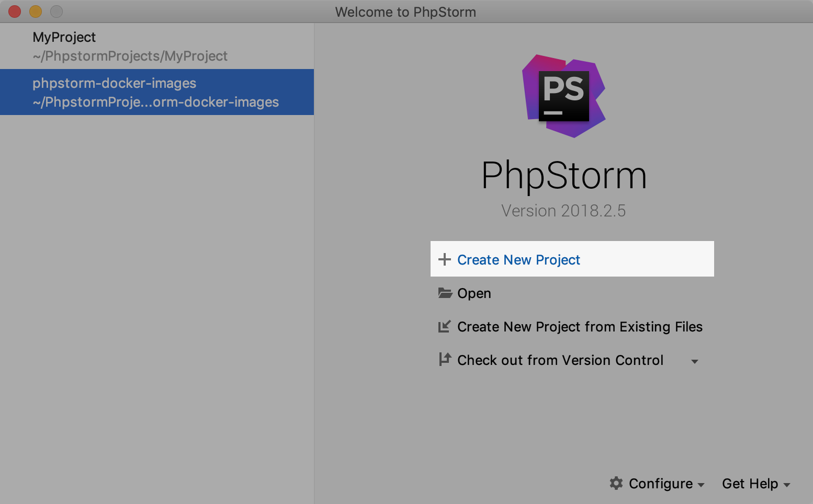
Task: Expand the arrow beside Check out from Version Control
Action: pyautogui.click(x=695, y=361)
